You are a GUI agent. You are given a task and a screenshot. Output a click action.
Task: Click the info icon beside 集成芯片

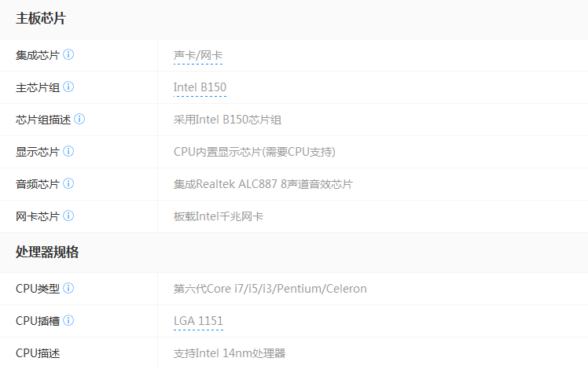point(68,55)
